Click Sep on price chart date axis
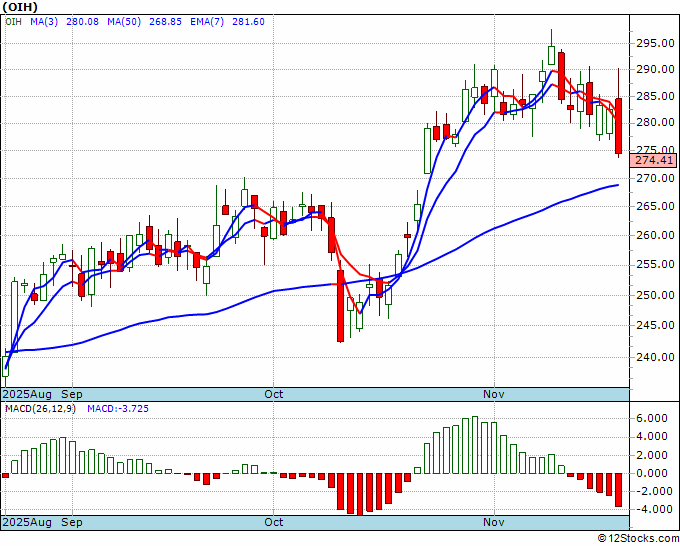This screenshot has width=680, height=546. 72,395
